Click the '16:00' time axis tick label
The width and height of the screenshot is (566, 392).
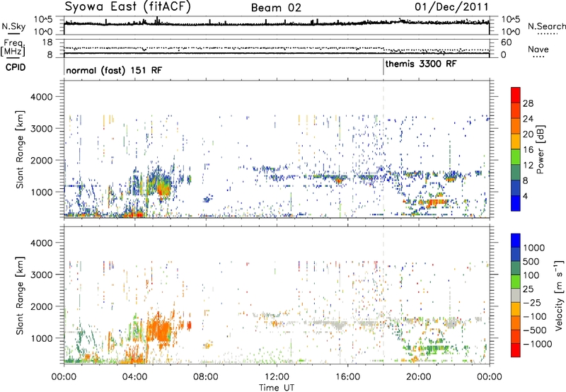click(x=347, y=377)
